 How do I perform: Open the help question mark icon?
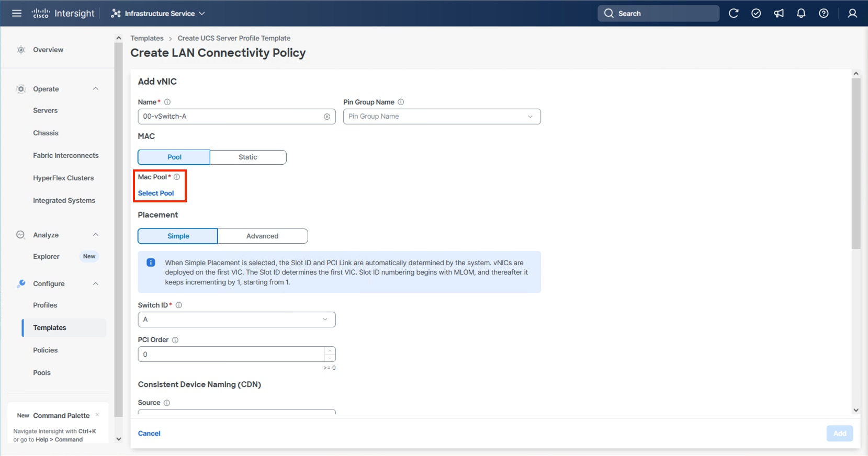824,13
